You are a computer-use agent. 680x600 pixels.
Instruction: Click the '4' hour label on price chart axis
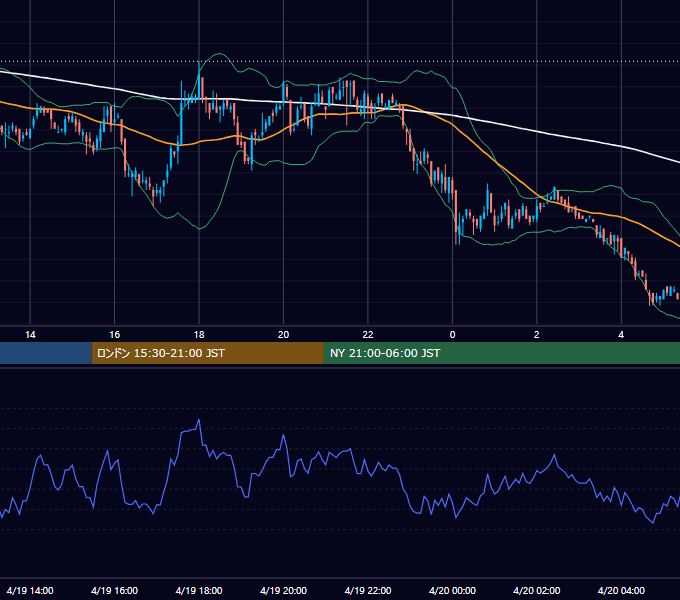[x=621, y=335]
